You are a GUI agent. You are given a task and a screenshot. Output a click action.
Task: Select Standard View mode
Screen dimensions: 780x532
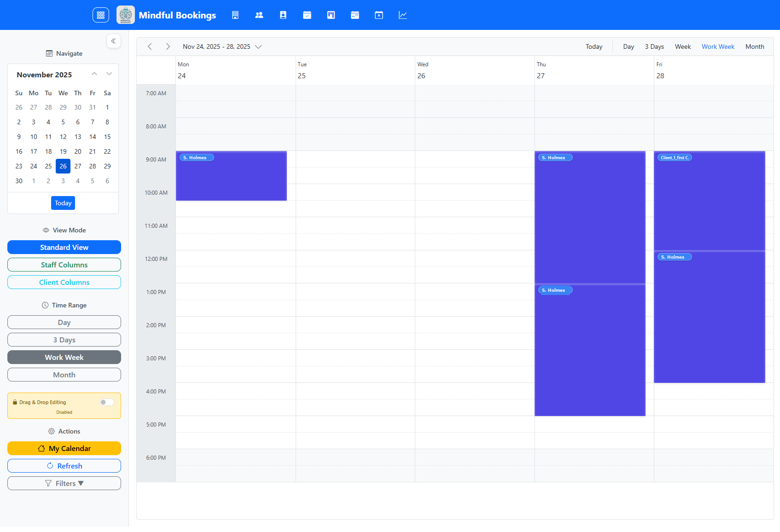click(64, 247)
